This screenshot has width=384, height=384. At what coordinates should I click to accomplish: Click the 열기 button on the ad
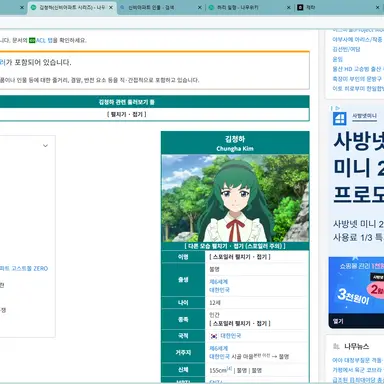[x=338, y=321]
